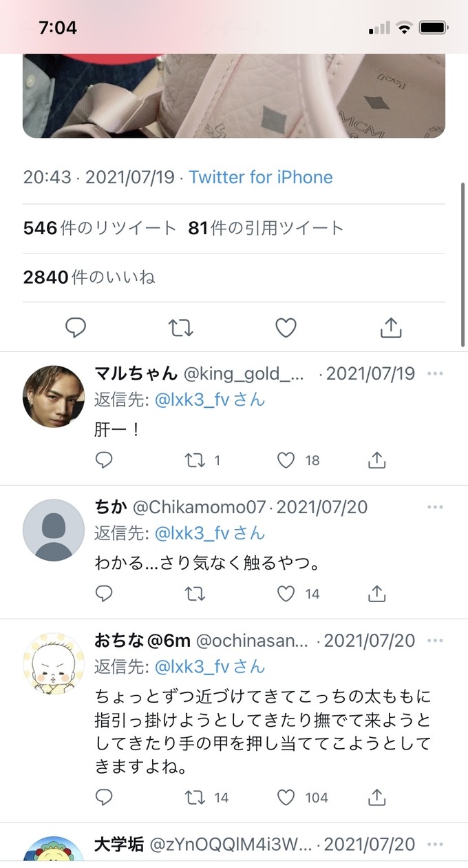468x868 pixels.
Task: Retweet the main tweet
Action: [180, 328]
